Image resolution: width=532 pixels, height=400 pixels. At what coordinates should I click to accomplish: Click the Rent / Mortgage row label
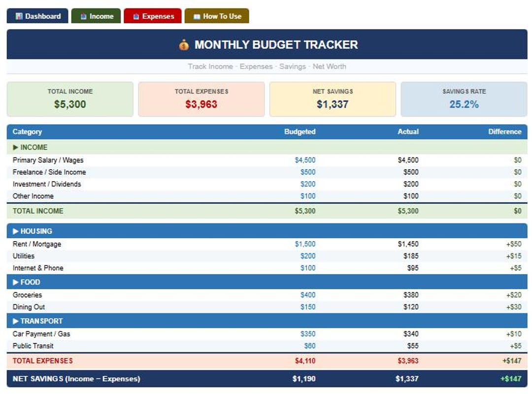click(x=37, y=244)
